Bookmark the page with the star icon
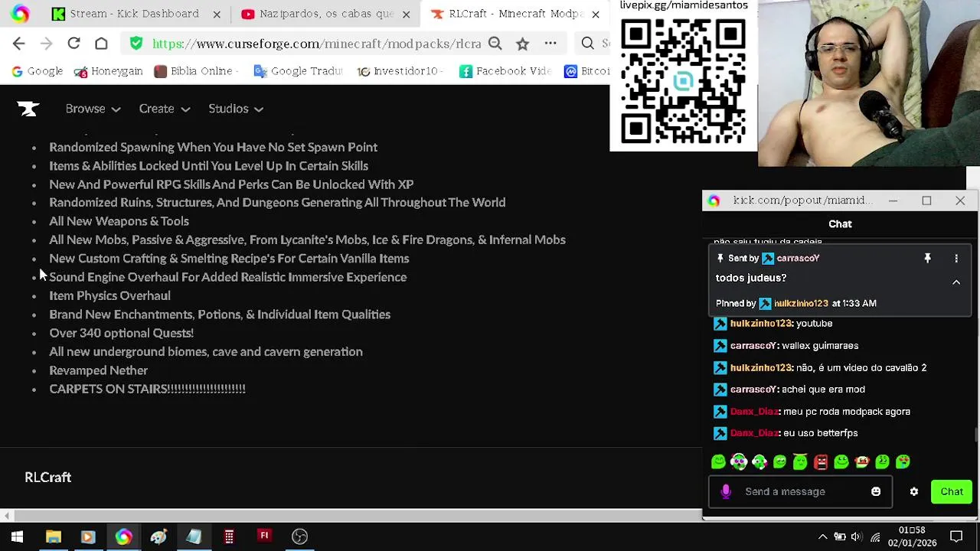 pos(522,44)
